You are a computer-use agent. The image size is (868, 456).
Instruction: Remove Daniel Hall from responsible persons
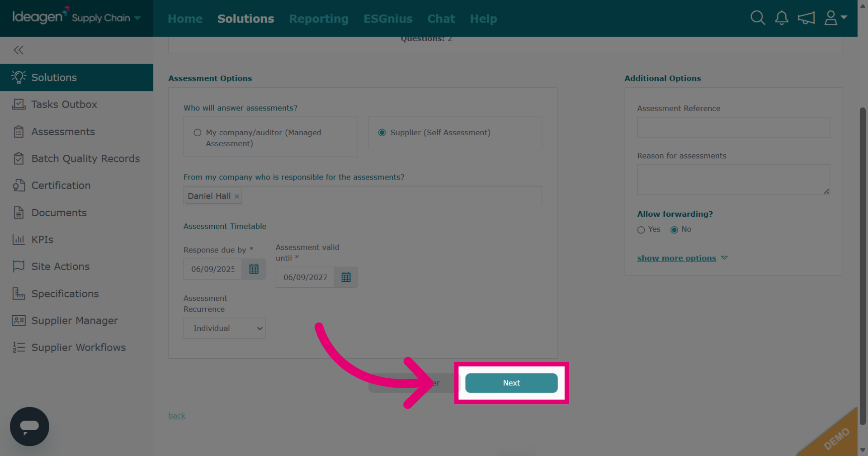coord(237,196)
